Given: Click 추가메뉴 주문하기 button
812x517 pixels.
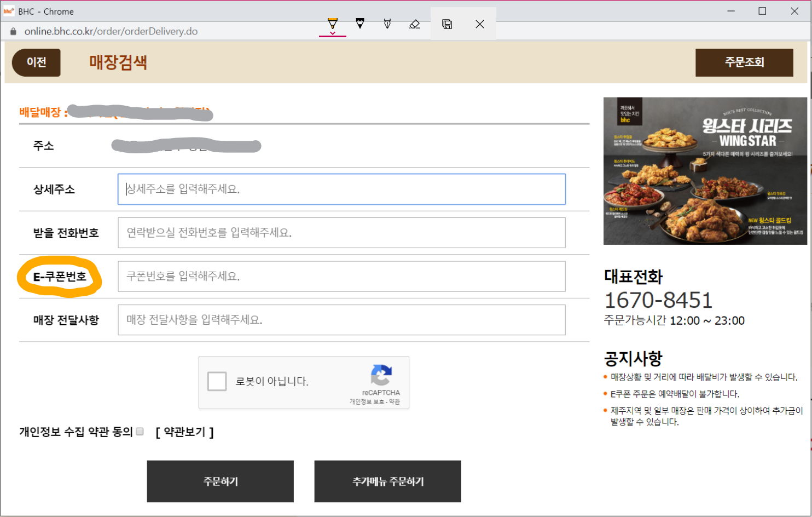Looking at the screenshot, I should [388, 481].
